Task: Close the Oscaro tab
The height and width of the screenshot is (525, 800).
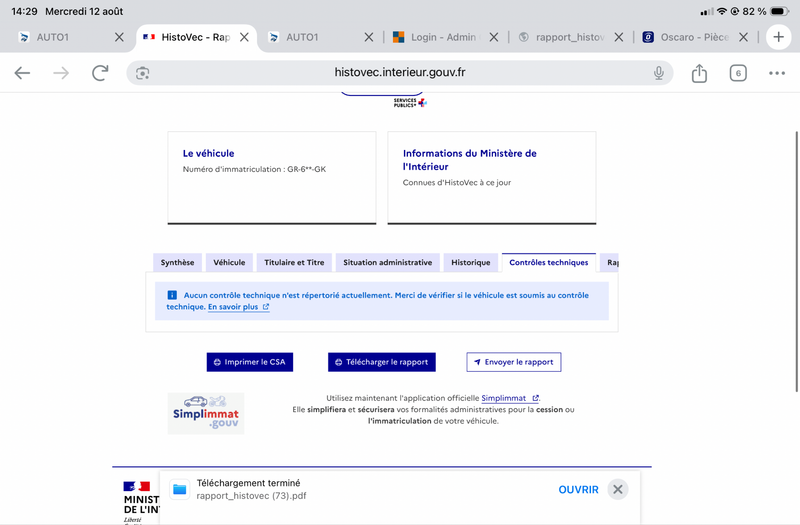Action: click(x=743, y=37)
